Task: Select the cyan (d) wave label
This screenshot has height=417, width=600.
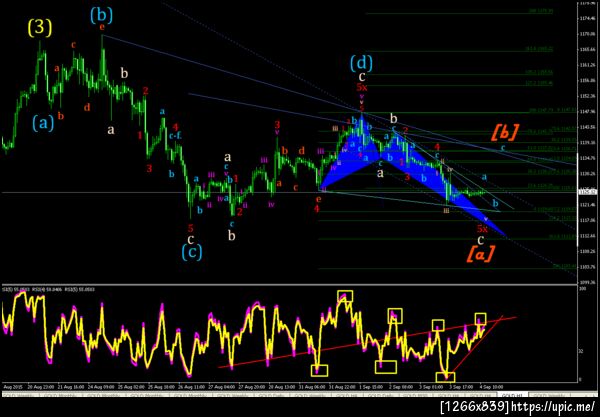Action: 361,63
